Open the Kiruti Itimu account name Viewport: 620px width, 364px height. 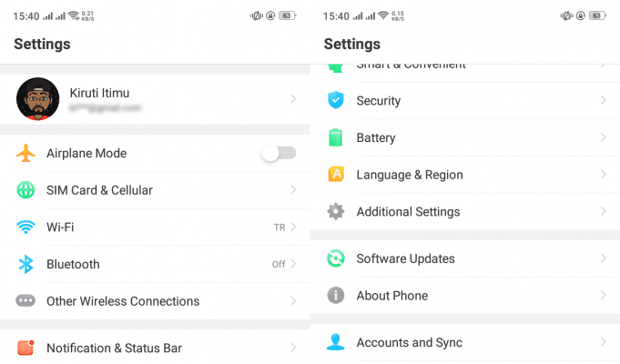(x=99, y=93)
